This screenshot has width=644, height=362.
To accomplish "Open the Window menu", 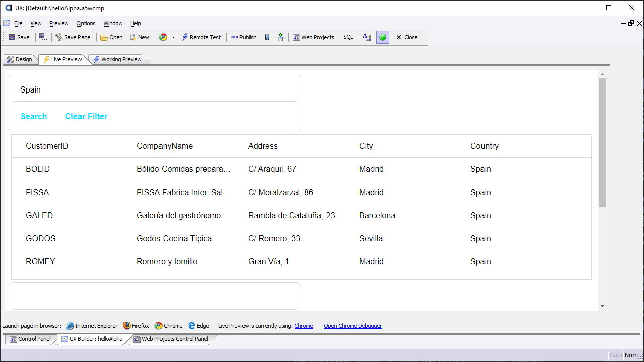I will [x=113, y=23].
